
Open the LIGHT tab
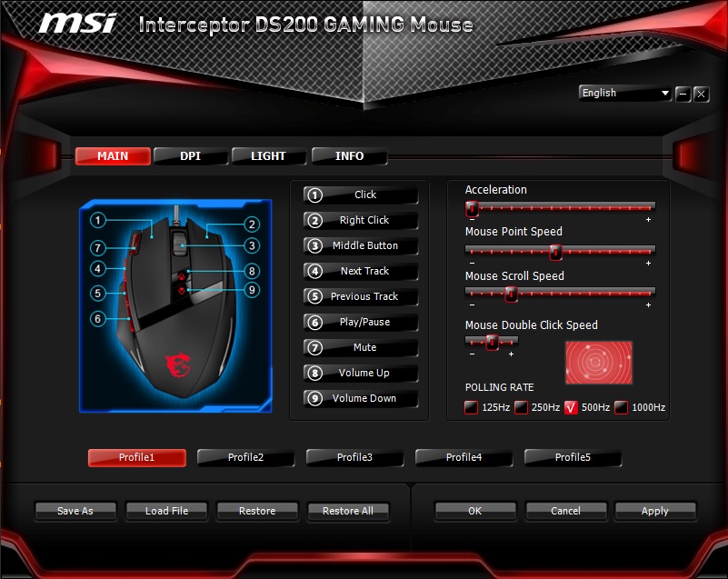tap(269, 156)
